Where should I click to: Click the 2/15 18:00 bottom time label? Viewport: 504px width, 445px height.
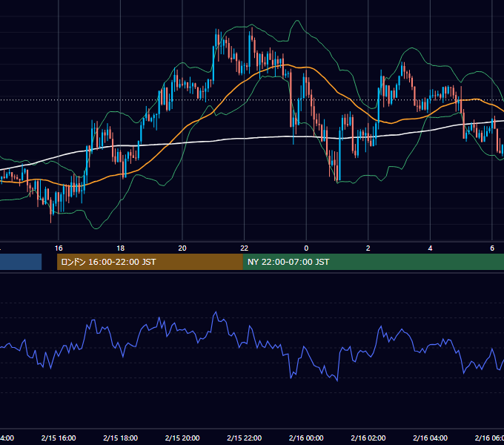121,438
